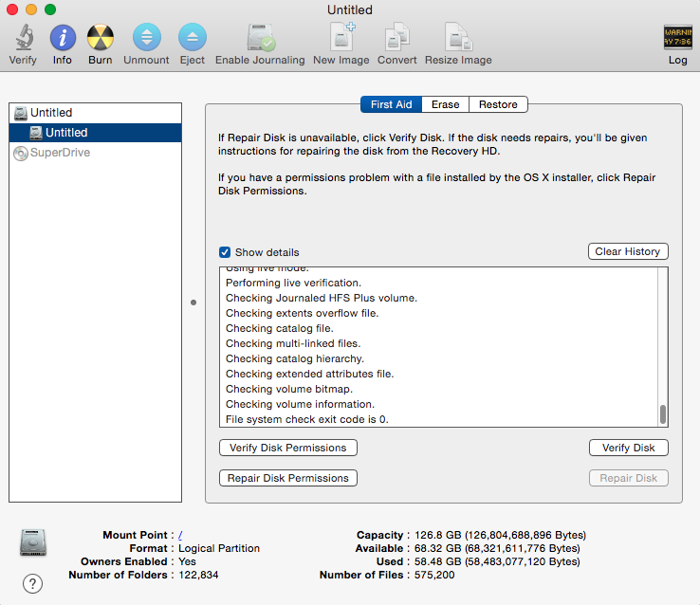The height and width of the screenshot is (605, 700).
Task: Click the 'Checking catalog file.' log line
Action: pyautogui.click(x=280, y=328)
